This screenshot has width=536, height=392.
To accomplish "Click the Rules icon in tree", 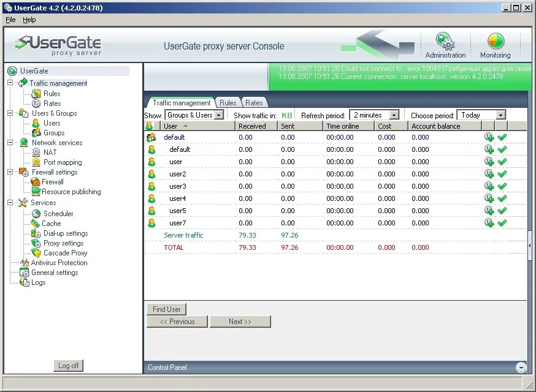I will (36, 94).
